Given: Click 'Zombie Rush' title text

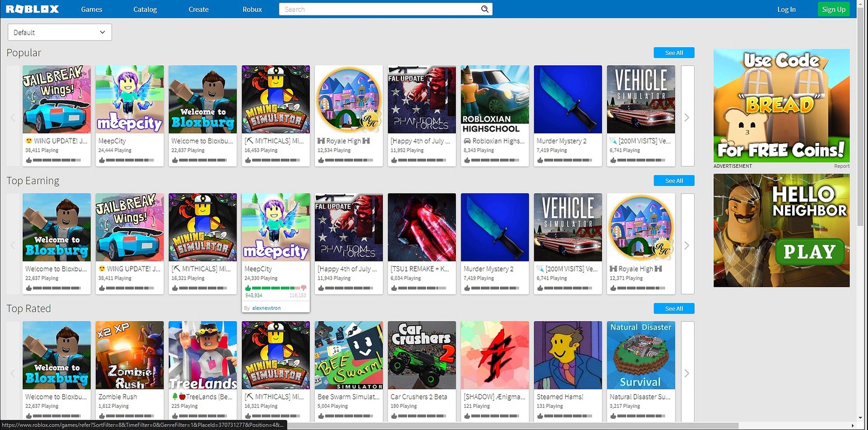Looking at the screenshot, I should (118, 397).
